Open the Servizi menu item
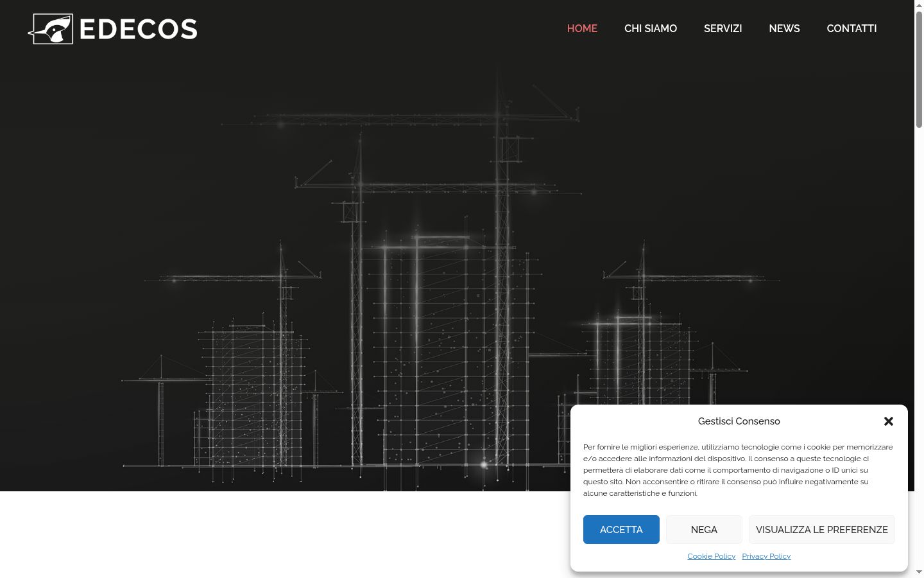This screenshot has width=924, height=578. 723,28
